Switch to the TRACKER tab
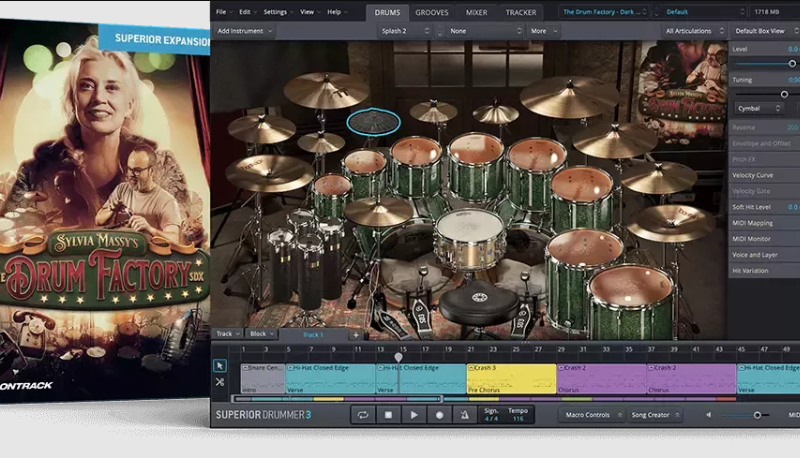Screen dimensions: 800x458 [x=520, y=13]
